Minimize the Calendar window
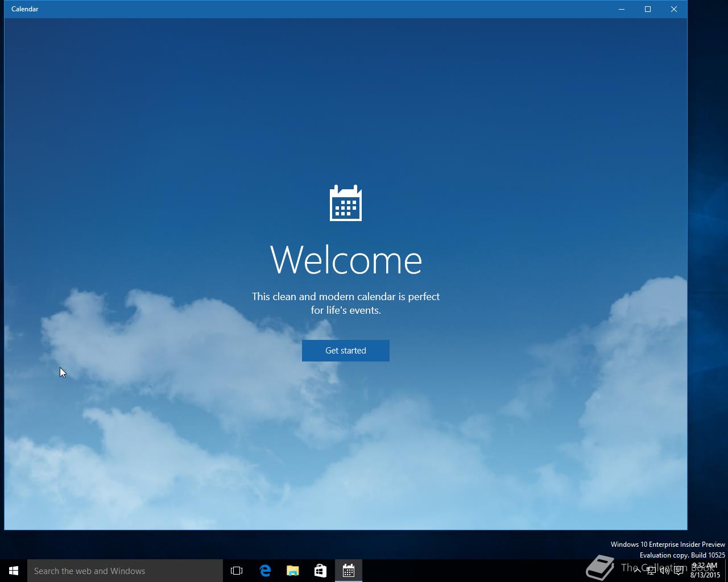 pyautogui.click(x=622, y=9)
